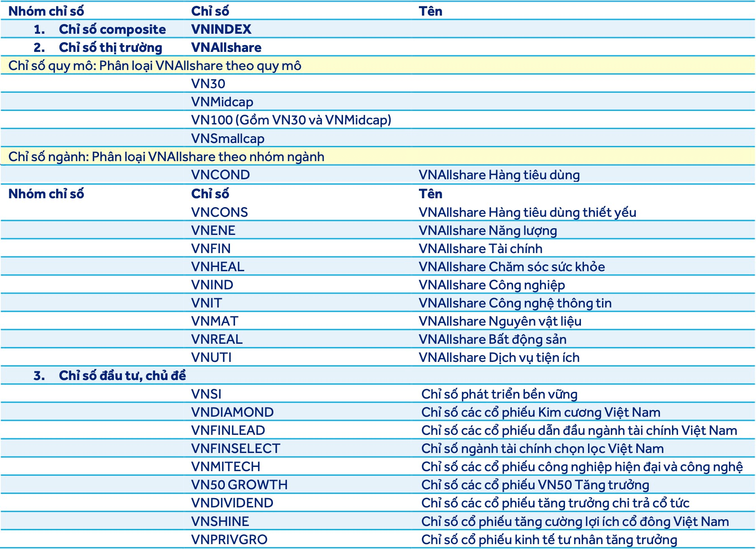Select 'VNAllshare Chăm sóc sức khỏe' text
Viewport: 756px width, 550px height.
click(512, 267)
